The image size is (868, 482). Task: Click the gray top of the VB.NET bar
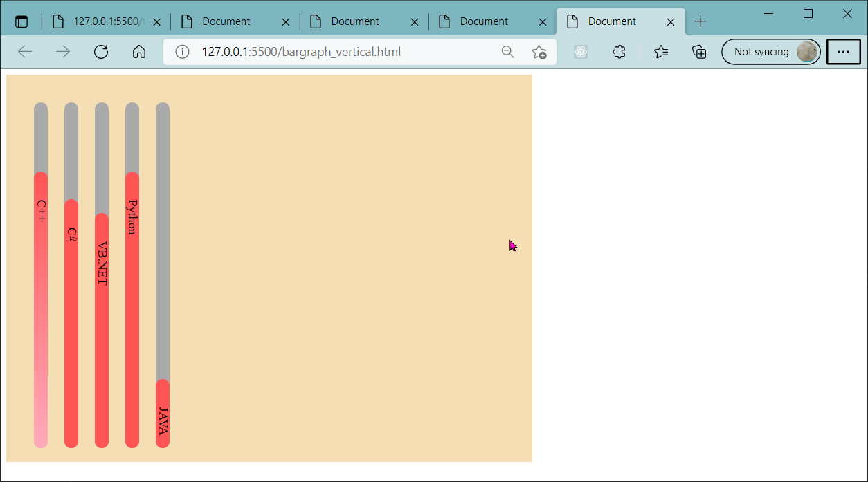tap(102, 158)
